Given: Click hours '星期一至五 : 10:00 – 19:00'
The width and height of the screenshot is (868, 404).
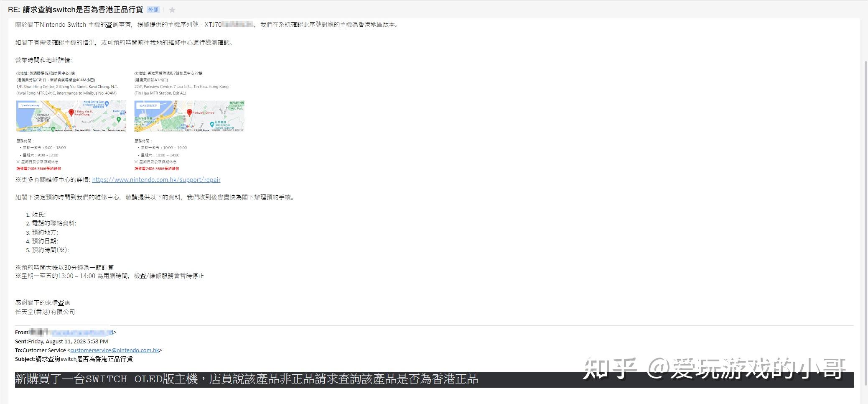Looking at the screenshot, I should pos(164,148).
